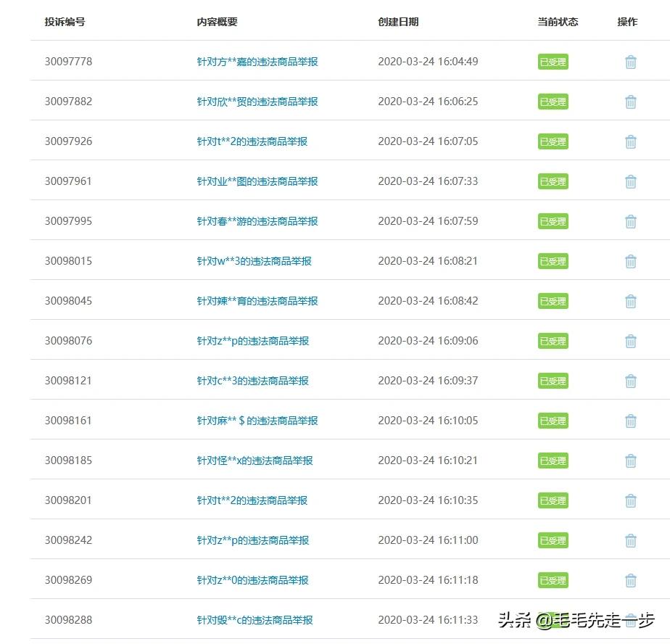The height and width of the screenshot is (644, 670).
Task: Delete complaint 30097926 using trash icon
Action: 630,141
